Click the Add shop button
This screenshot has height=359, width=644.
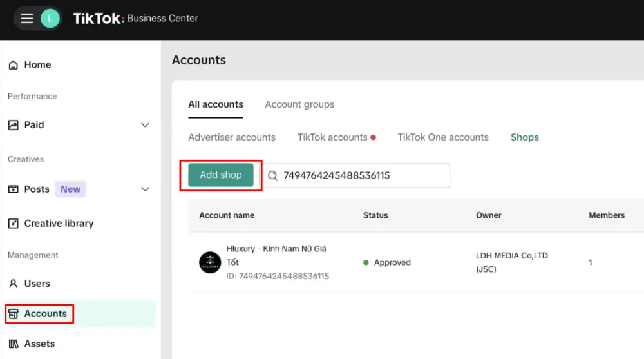[x=221, y=175]
